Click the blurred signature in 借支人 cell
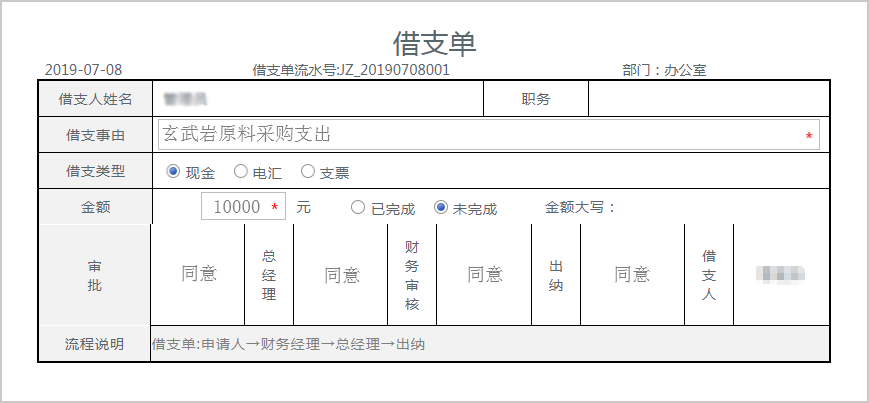 click(x=780, y=274)
